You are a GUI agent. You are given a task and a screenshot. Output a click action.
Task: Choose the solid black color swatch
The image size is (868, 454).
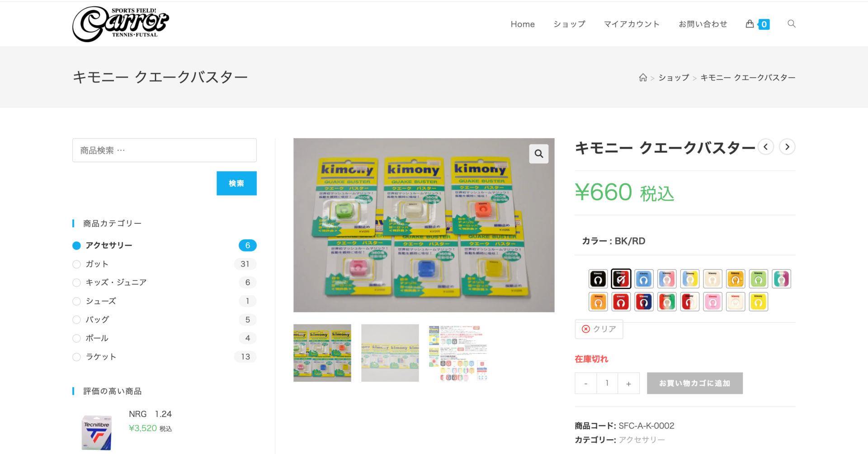598,279
